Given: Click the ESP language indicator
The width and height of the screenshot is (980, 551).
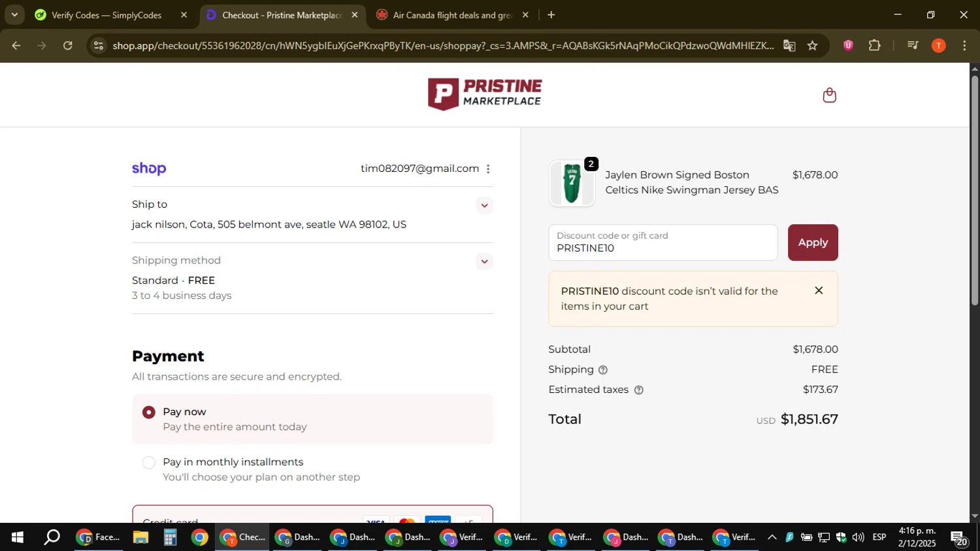Looking at the screenshot, I should (x=879, y=537).
